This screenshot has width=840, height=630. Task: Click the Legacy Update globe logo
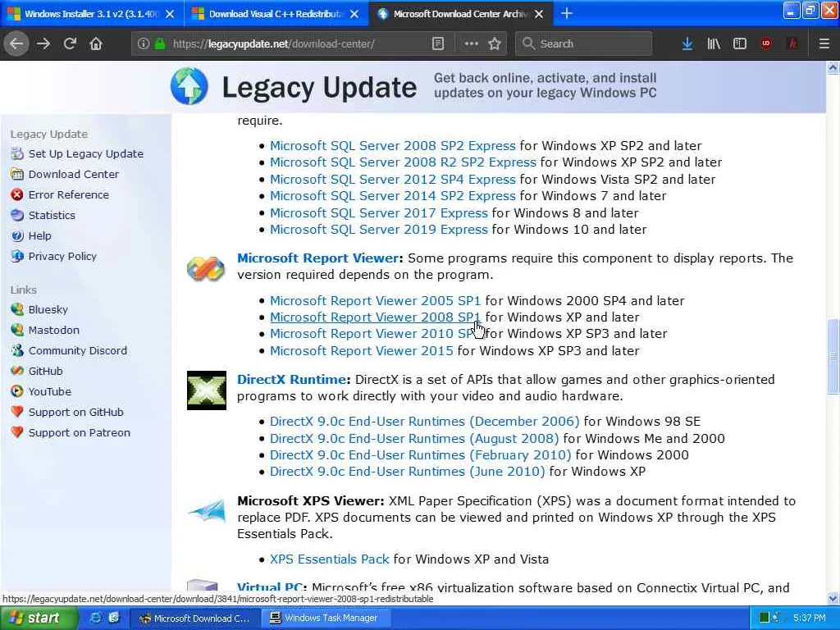click(189, 86)
